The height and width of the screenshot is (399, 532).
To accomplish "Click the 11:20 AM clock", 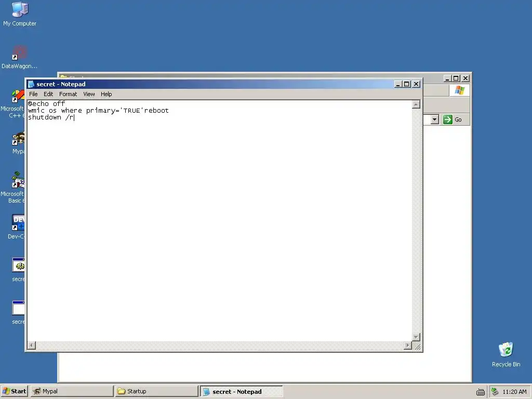I will 514,392.
